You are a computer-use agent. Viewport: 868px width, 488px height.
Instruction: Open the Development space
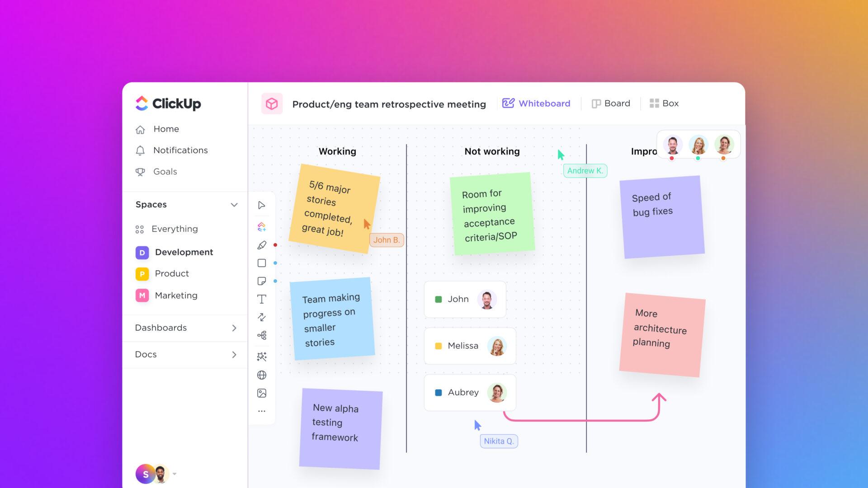[183, 251]
